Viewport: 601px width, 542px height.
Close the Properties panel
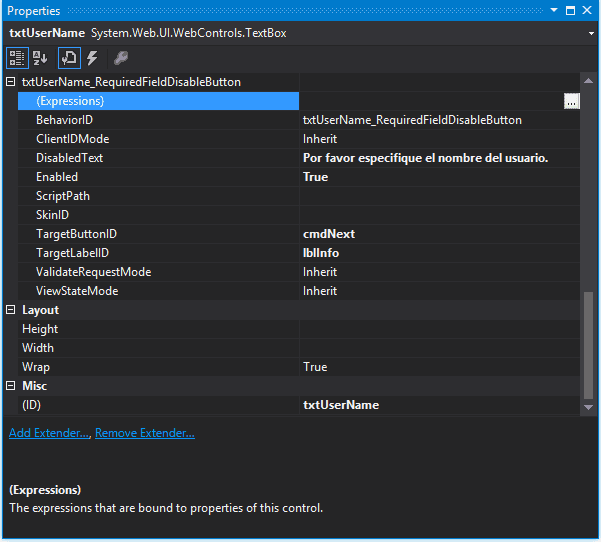pos(587,10)
